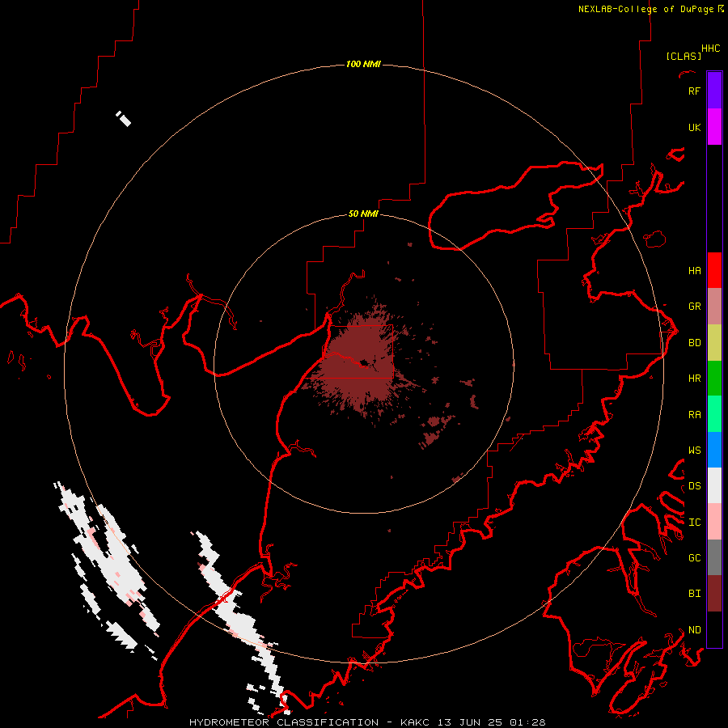Click the HA red legend swatch
This screenshot has width=728, height=728.
click(x=714, y=270)
